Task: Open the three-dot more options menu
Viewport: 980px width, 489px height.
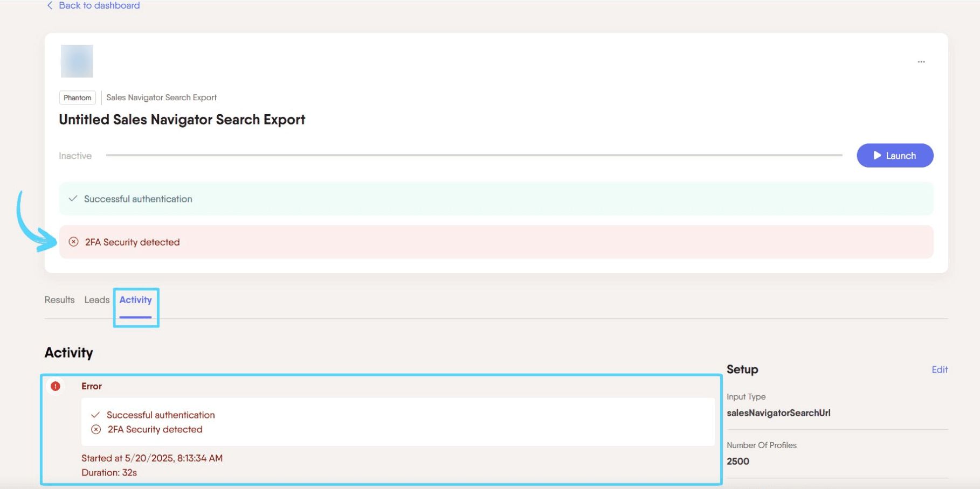Action: click(921, 62)
